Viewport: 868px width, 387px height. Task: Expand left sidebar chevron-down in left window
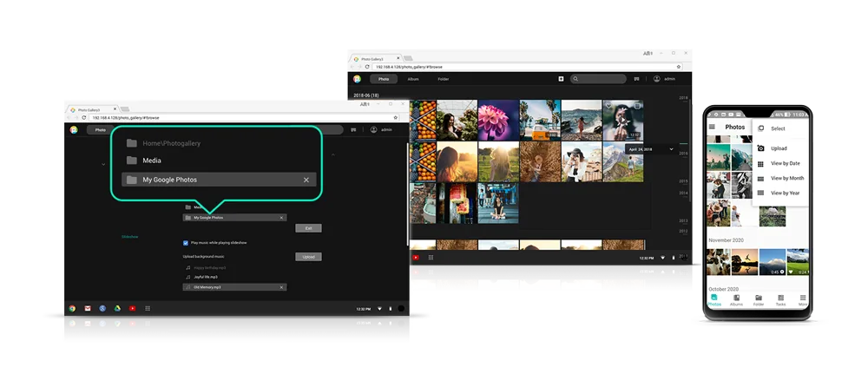click(103, 164)
